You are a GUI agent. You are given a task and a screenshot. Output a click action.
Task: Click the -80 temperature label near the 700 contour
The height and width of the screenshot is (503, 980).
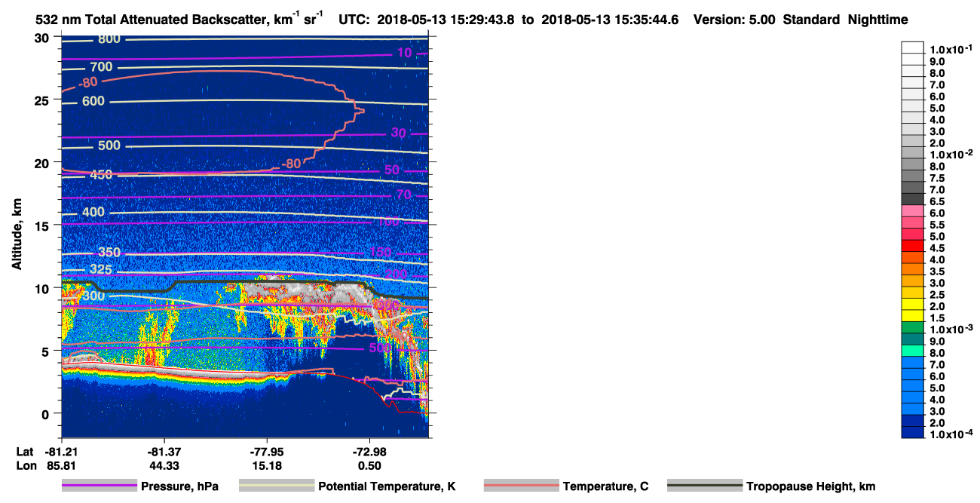pyautogui.click(x=87, y=82)
